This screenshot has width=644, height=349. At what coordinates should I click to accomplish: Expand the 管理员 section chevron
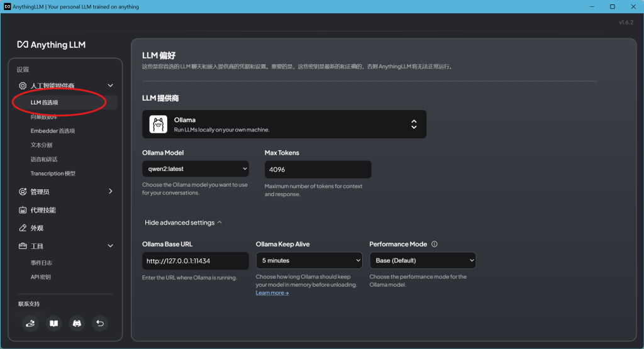point(111,191)
